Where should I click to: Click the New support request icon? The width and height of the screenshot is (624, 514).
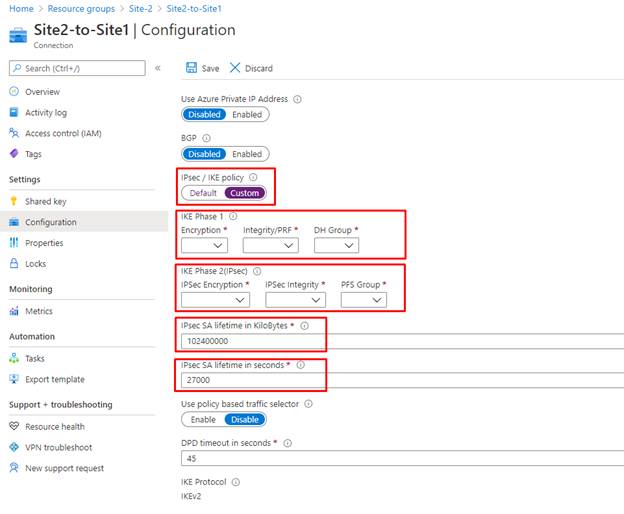(x=14, y=467)
